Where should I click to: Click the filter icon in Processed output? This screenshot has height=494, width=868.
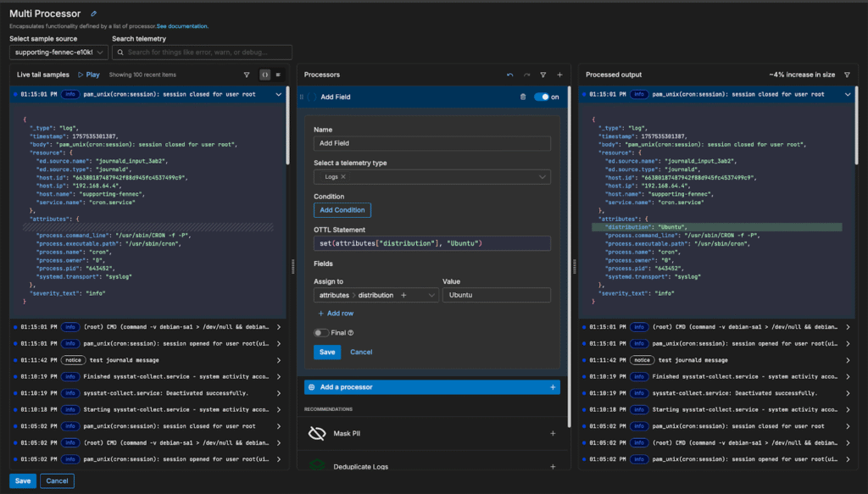pyautogui.click(x=847, y=75)
